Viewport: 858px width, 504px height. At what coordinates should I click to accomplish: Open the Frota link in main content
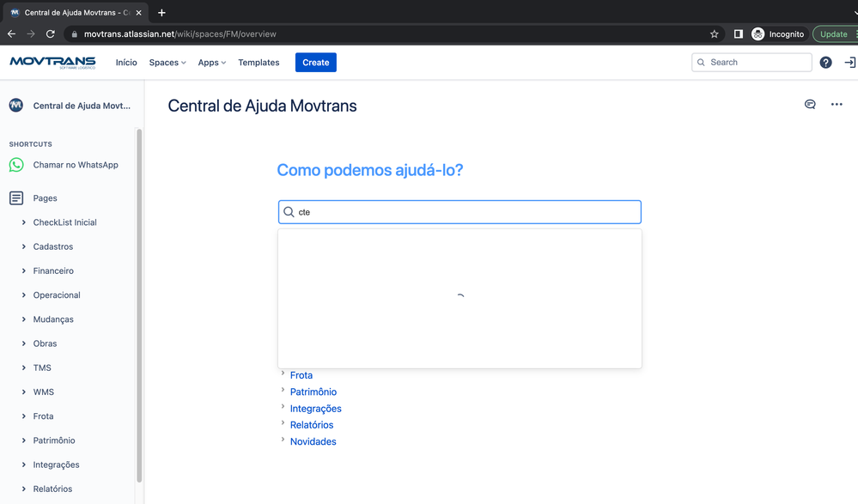coord(301,375)
